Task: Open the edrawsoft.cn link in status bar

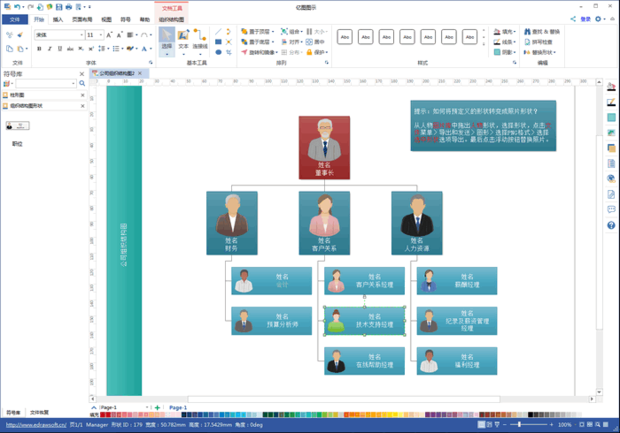Action: (36, 425)
